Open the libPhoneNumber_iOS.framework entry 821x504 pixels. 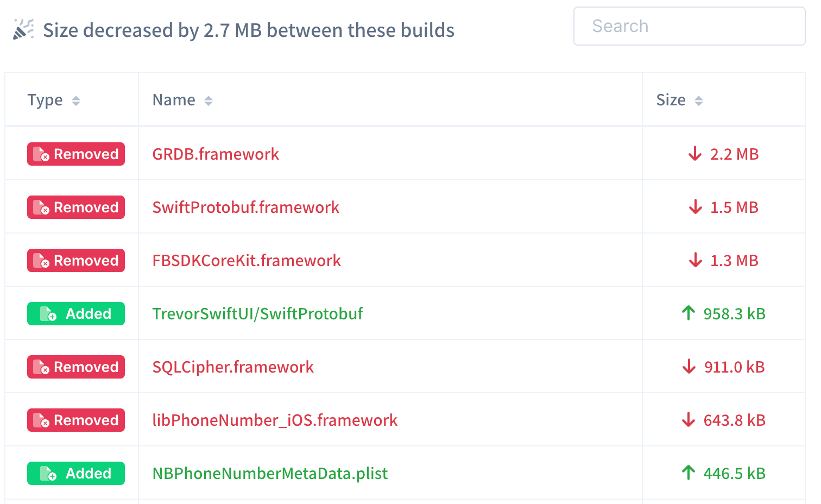[275, 420]
